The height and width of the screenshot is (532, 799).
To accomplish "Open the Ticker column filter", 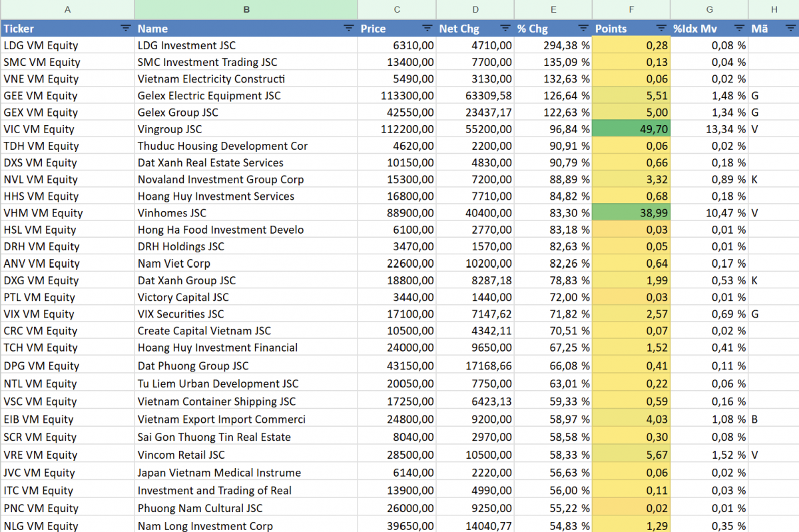I will [x=125, y=28].
